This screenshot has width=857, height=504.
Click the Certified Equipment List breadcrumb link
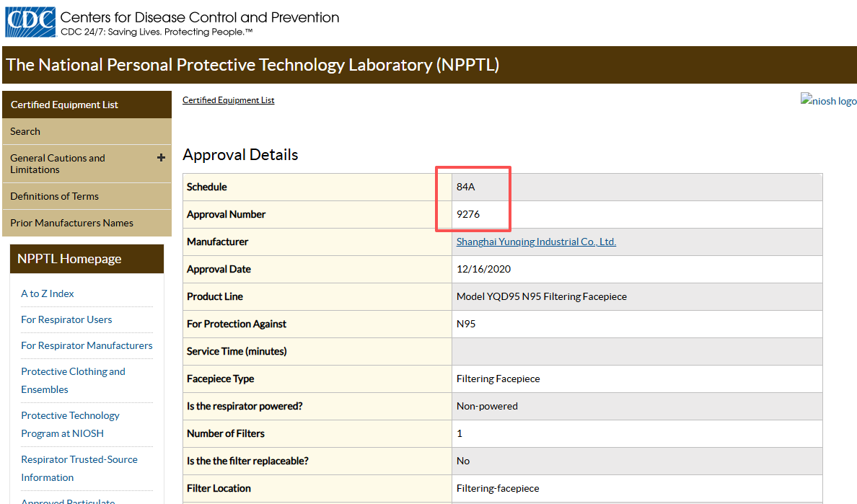[229, 100]
